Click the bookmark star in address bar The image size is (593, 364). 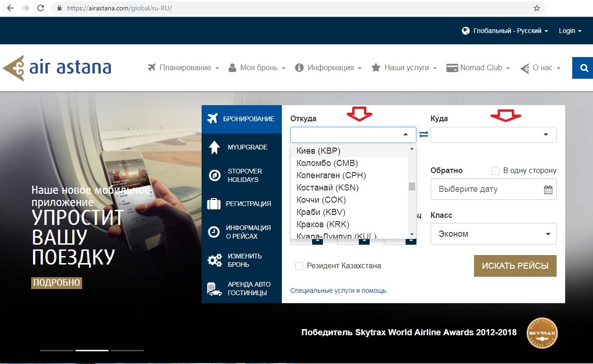536,8
